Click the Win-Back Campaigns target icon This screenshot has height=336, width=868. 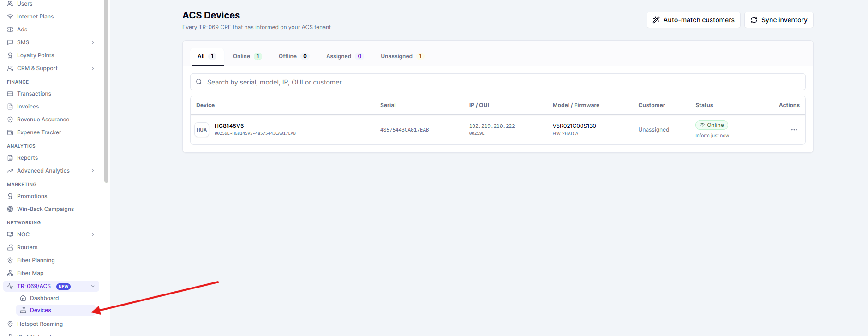pos(10,209)
